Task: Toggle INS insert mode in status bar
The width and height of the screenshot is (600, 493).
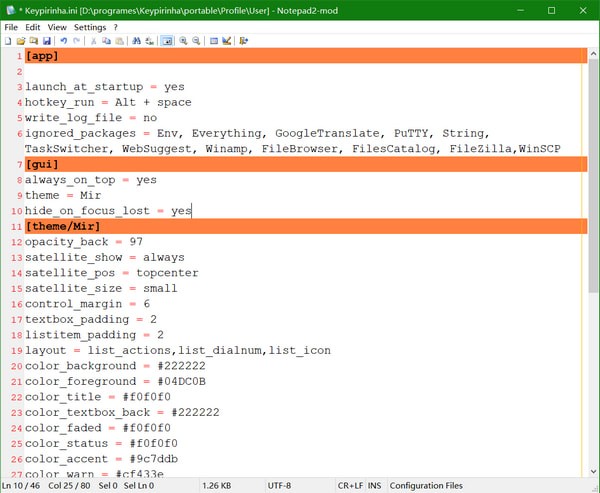Action: pyautogui.click(x=375, y=486)
